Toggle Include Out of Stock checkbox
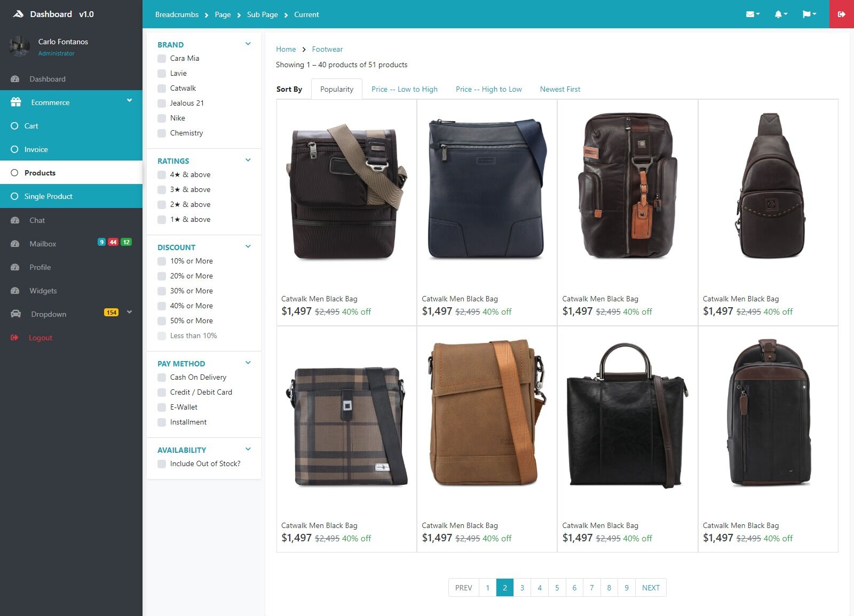Viewport: 854px width, 616px height. (162, 464)
